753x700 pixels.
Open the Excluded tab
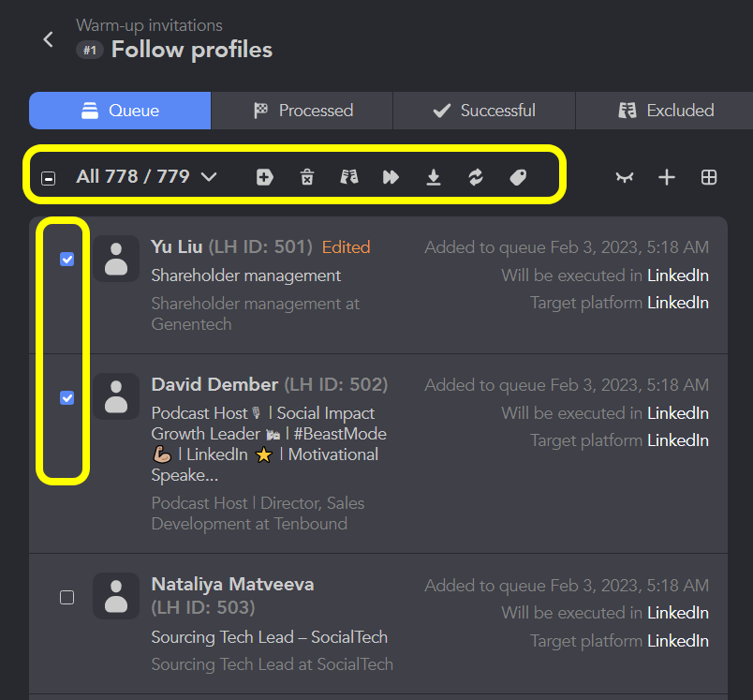pos(665,111)
